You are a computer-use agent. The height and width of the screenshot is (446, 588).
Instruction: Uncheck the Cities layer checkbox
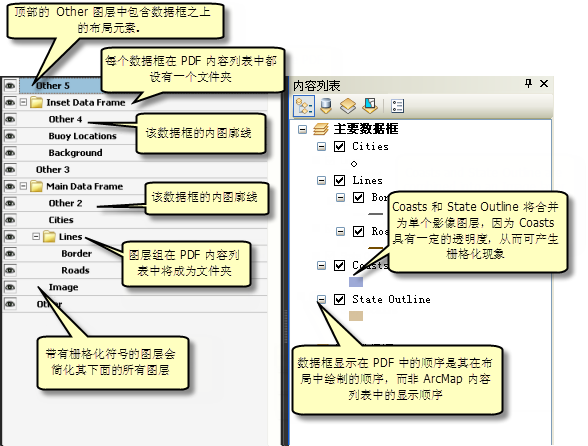[x=339, y=146]
